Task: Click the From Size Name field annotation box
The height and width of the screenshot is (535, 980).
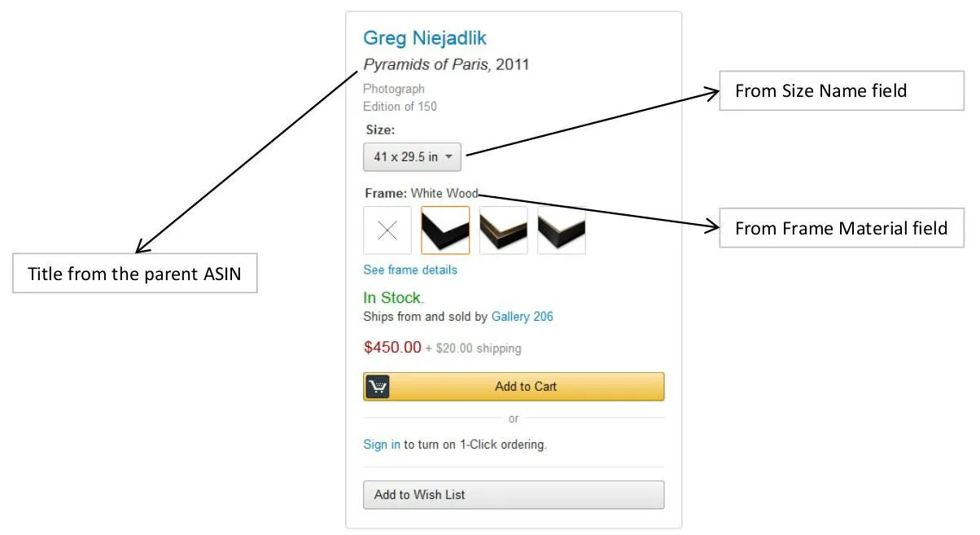Action: (841, 90)
